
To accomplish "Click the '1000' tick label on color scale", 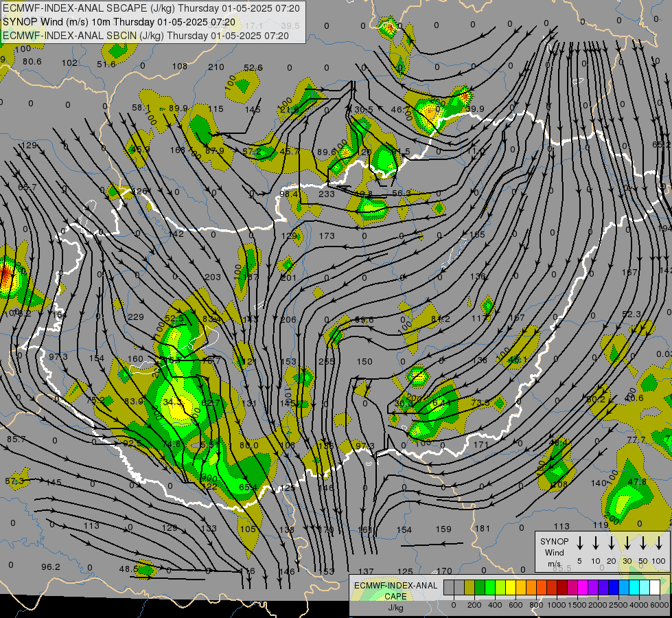I will [x=556, y=605].
